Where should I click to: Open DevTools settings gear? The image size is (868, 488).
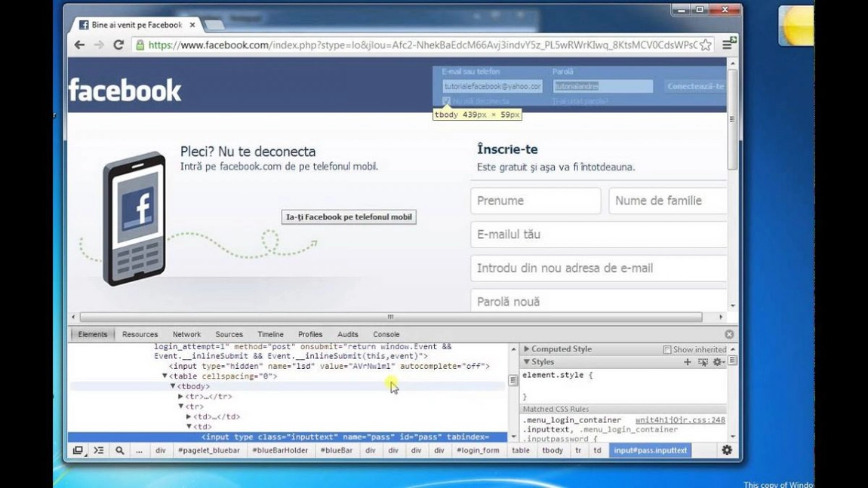click(727, 450)
